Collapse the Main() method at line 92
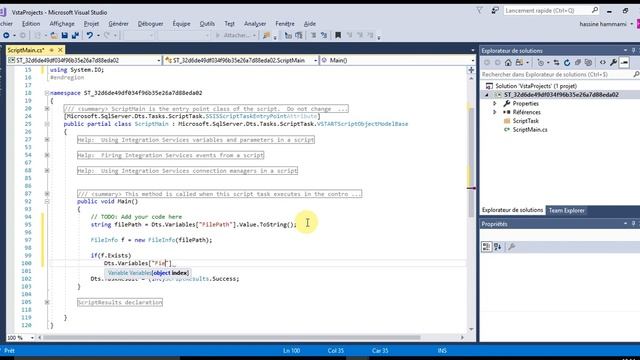Screen dimensions: 640x360 (47, 202)
